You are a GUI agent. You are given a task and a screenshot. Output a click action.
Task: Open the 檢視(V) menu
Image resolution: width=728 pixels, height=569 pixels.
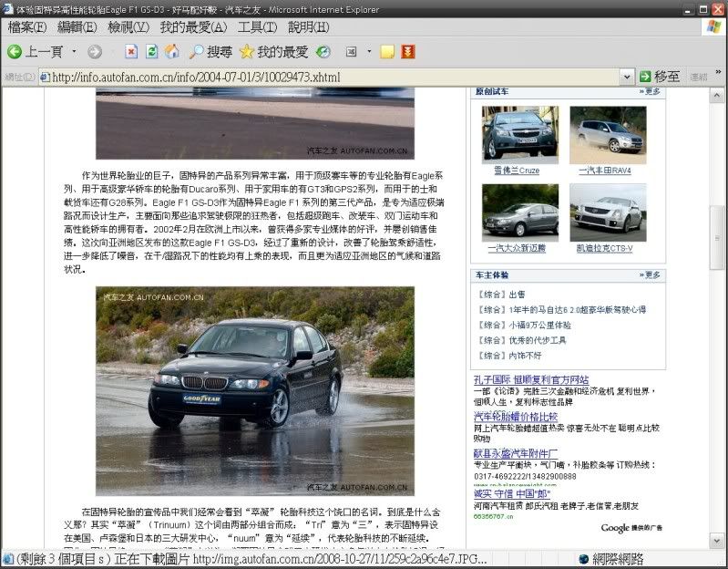(x=128, y=27)
